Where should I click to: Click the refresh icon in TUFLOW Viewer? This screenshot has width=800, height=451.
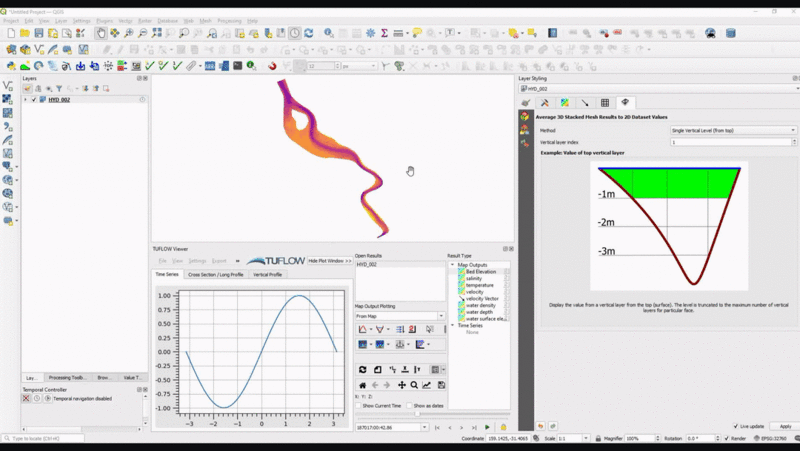pos(363,370)
